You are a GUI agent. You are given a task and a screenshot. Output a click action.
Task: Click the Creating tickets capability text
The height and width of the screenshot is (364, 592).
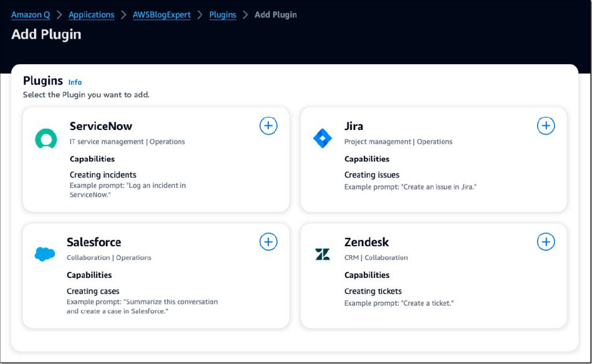[373, 291]
